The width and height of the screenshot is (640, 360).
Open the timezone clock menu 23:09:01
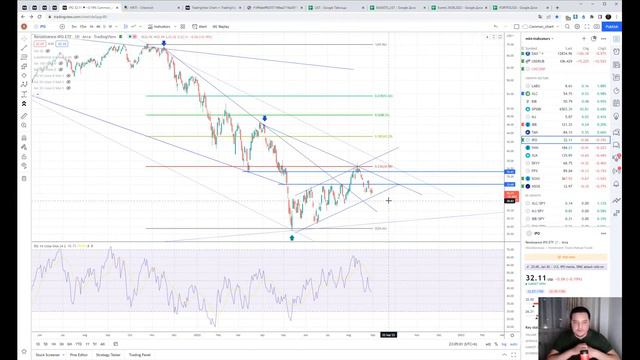463,344
